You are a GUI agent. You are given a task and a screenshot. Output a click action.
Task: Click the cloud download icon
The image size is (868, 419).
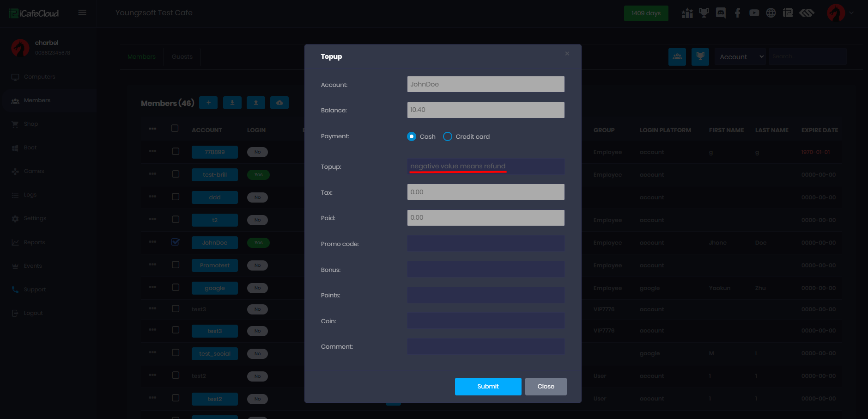click(279, 103)
